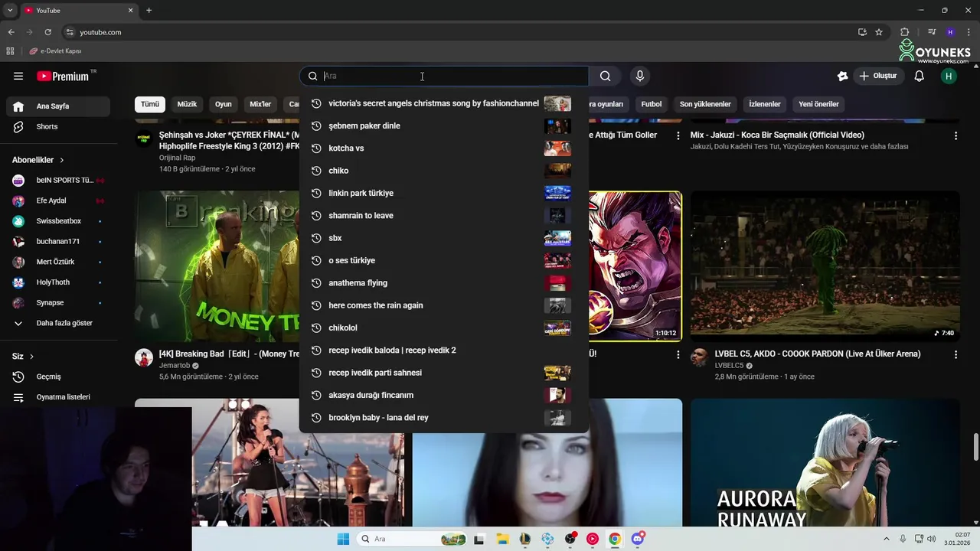The width and height of the screenshot is (980, 551).
Task: Select the Son yüklenenler chip
Action: click(705, 104)
